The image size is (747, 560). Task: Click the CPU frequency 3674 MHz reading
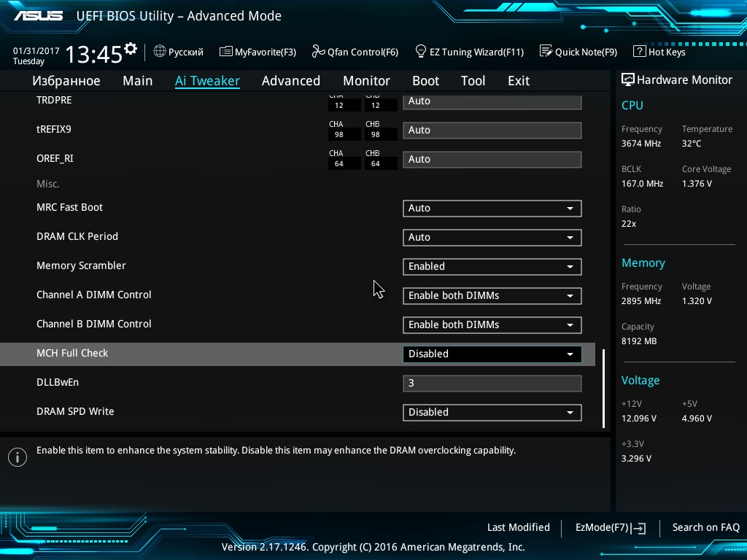tap(640, 144)
